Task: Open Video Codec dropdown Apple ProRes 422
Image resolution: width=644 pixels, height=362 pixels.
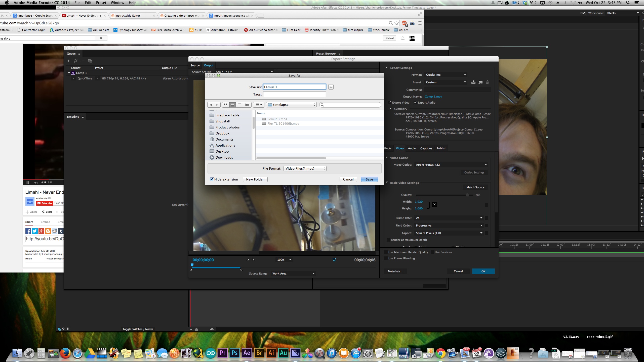Action: [451, 165]
